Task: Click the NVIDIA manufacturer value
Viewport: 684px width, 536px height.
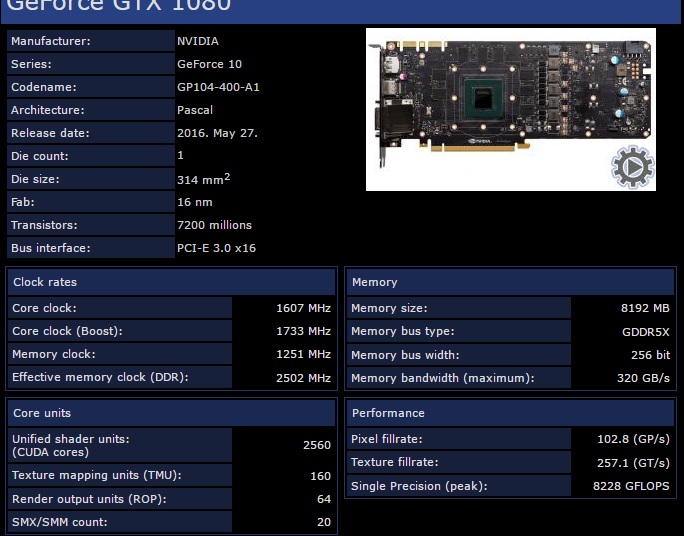Action: [198, 41]
